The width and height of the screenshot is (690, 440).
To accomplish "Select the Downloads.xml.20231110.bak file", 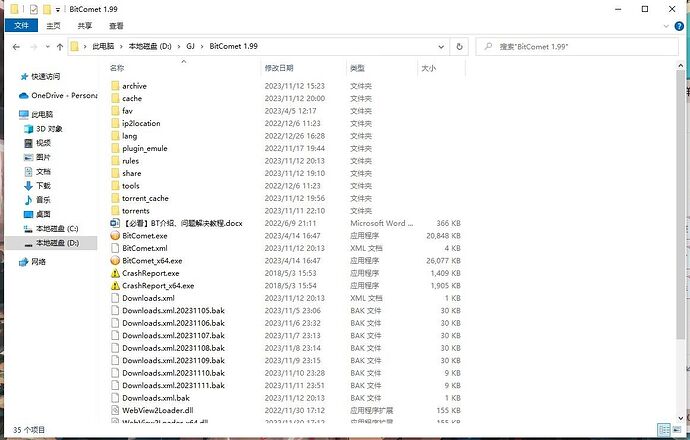I will [286, 373].
